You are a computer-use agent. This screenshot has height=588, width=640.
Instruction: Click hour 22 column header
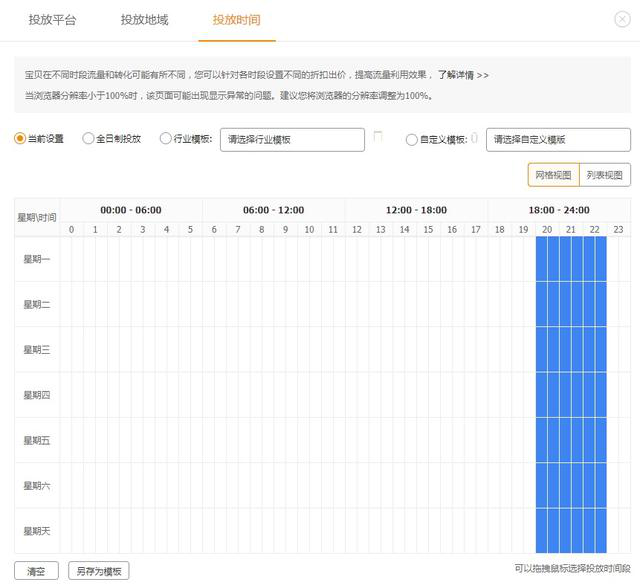click(595, 229)
